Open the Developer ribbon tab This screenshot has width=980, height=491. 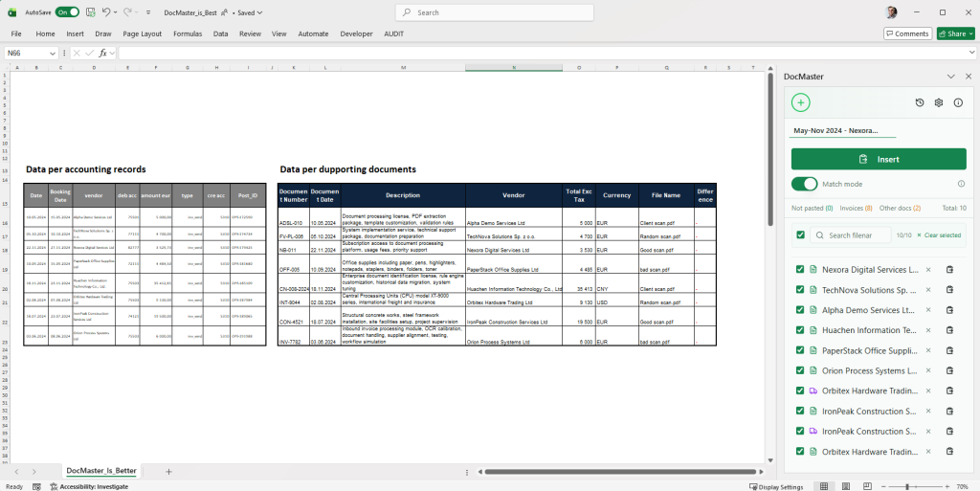tap(356, 33)
